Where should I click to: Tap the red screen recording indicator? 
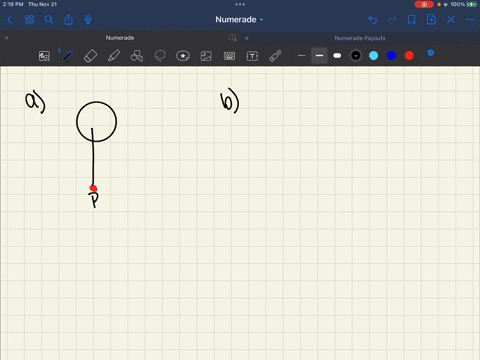pyautogui.click(x=424, y=4)
